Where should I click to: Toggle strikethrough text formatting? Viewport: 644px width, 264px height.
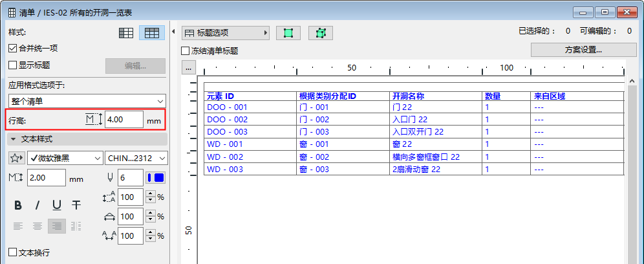76,204
